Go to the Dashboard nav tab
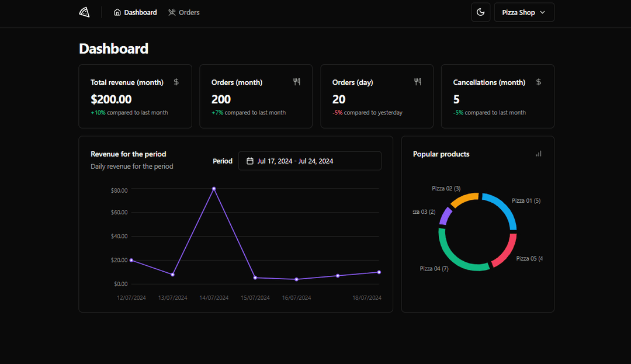The width and height of the screenshot is (631, 364). (135, 12)
